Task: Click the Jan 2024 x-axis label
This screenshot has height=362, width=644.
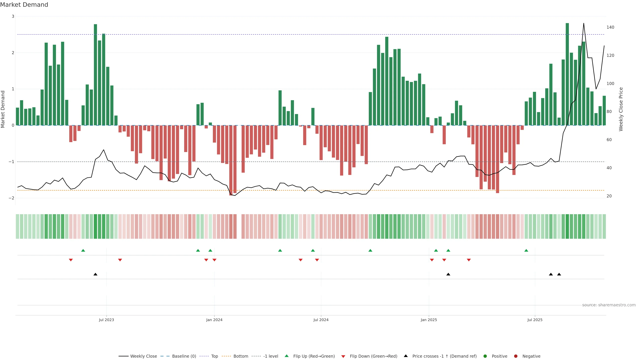Action: tap(214, 320)
